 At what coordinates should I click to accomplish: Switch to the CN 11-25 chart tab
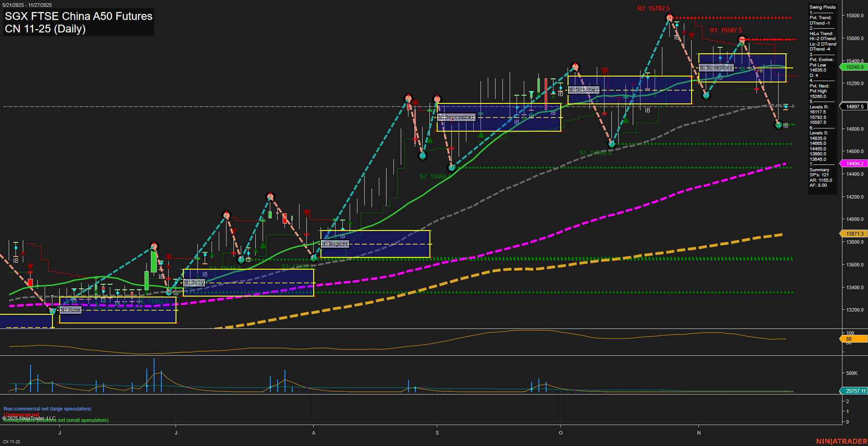(11, 441)
